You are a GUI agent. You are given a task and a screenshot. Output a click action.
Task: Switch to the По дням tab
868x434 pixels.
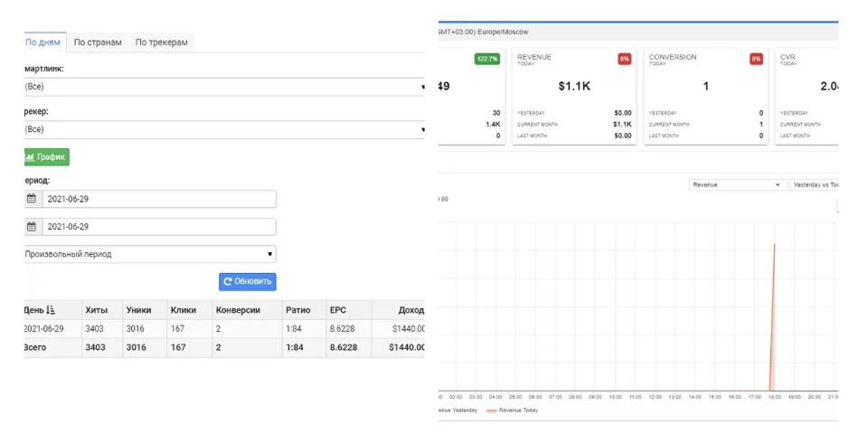click(x=43, y=42)
